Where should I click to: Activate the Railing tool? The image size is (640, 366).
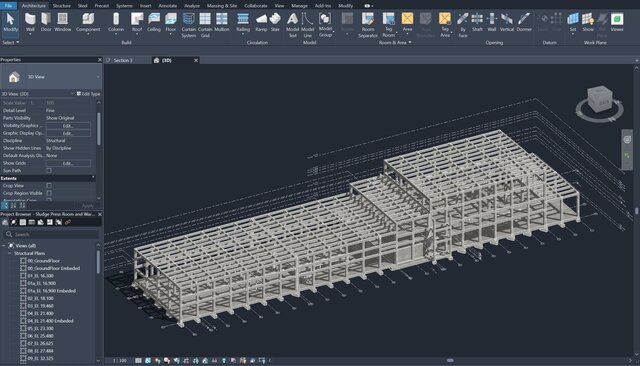pos(243,22)
